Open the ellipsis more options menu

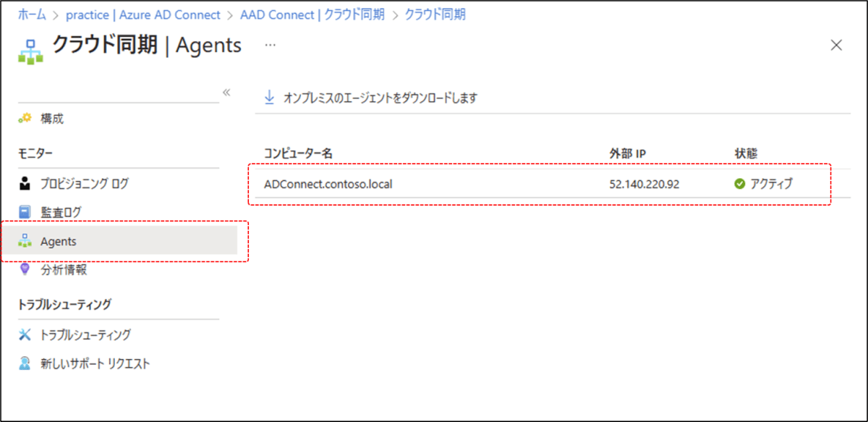click(270, 45)
